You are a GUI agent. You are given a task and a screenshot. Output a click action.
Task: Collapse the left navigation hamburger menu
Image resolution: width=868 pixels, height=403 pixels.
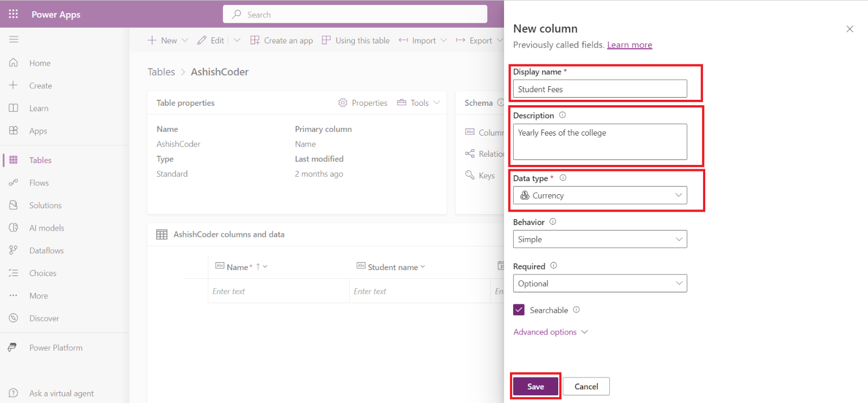click(x=14, y=39)
